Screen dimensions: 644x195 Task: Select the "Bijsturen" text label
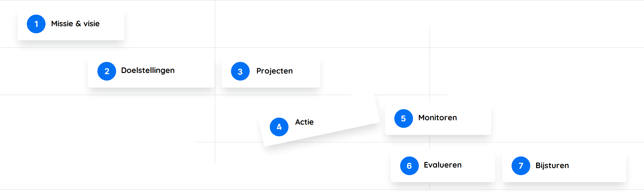click(x=552, y=166)
